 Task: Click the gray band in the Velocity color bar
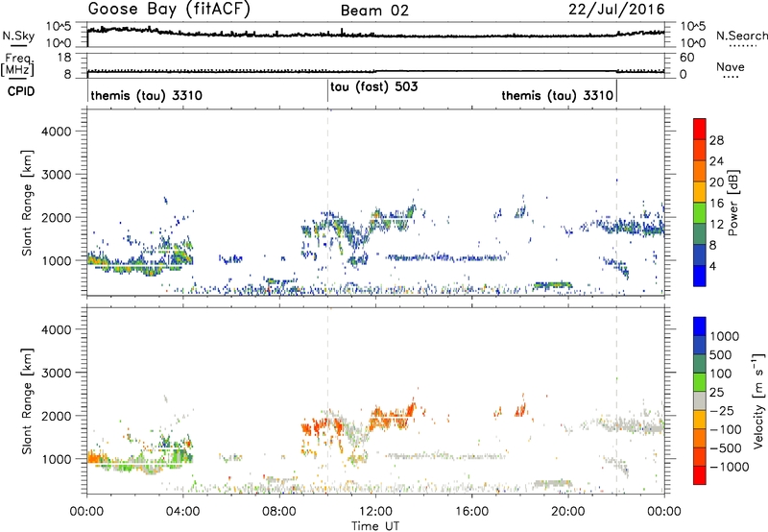point(700,400)
